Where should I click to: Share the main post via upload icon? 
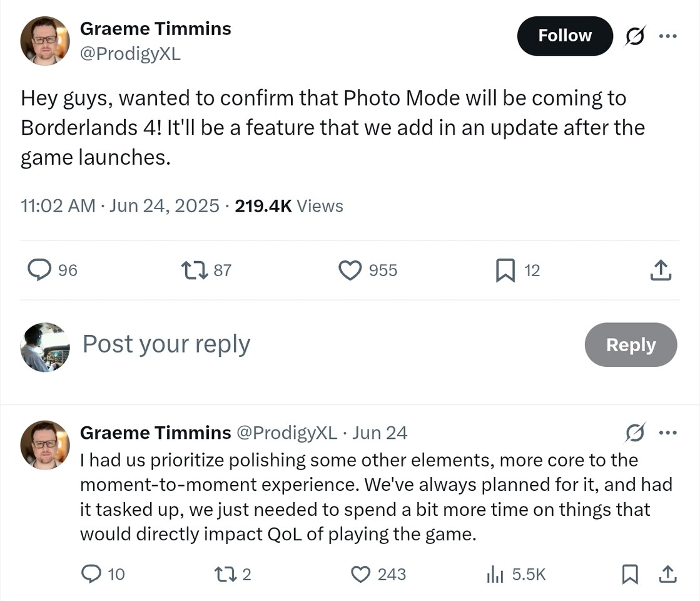coord(661,270)
